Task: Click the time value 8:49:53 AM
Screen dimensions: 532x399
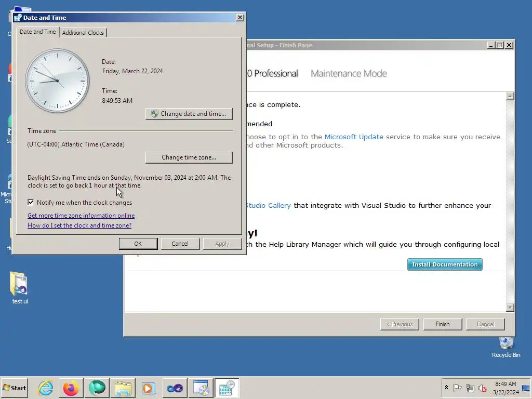Action: 117,100
